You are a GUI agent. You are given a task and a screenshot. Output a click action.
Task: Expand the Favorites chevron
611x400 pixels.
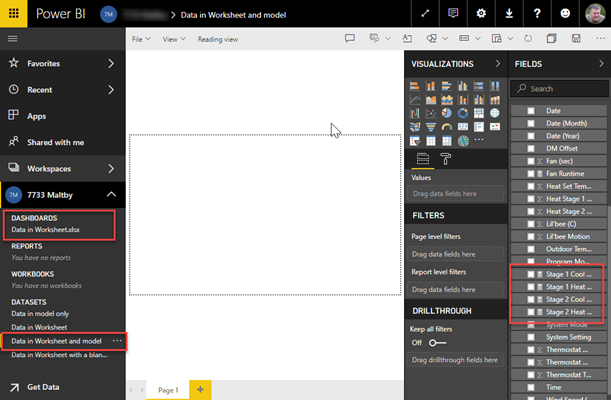pyautogui.click(x=111, y=63)
